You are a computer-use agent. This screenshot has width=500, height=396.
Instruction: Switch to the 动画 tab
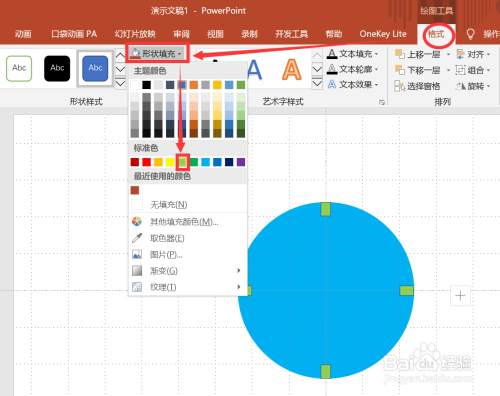(23, 34)
